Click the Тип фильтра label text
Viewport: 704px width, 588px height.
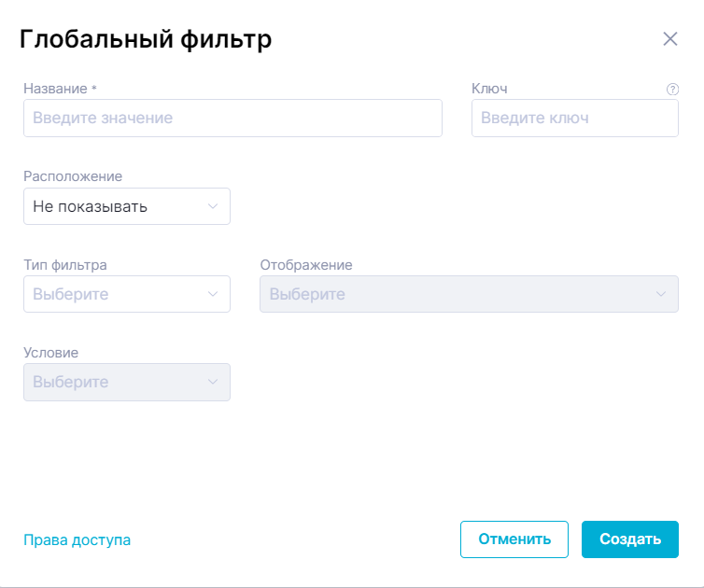tap(65, 264)
